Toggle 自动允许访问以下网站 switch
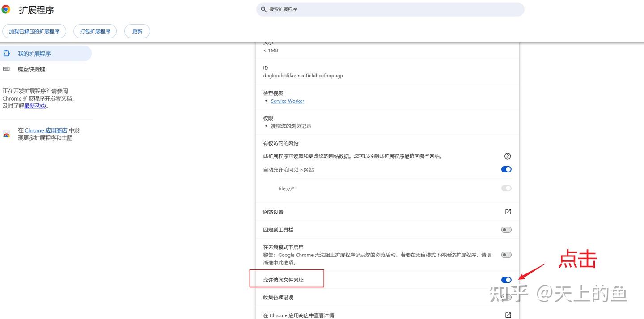This screenshot has width=644, height=319. (x=506, y=169)
